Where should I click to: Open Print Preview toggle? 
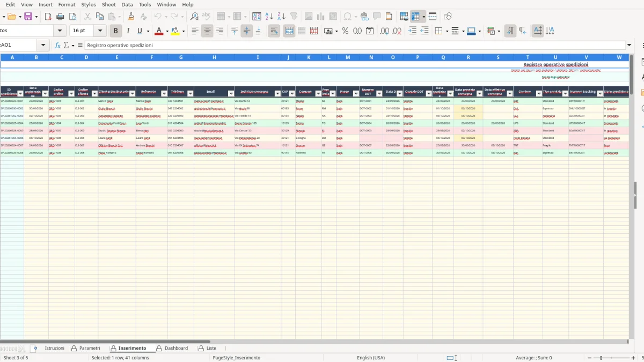point(73,17)
